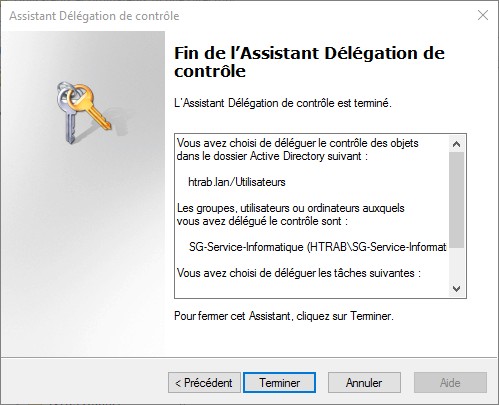Image resolution: width=499 pixels, height=405 pixels.
Task: Click the 'Les groupes, utilisateurs ou ordinateurs' line
Action: (x=290, y=208)
